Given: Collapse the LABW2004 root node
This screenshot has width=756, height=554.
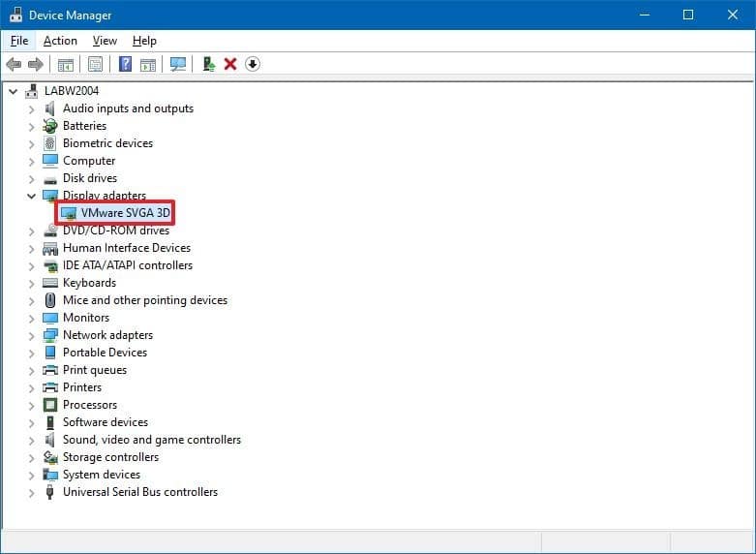Looking at the screenshot, I should pyautogui.click(x=14, y=91).
